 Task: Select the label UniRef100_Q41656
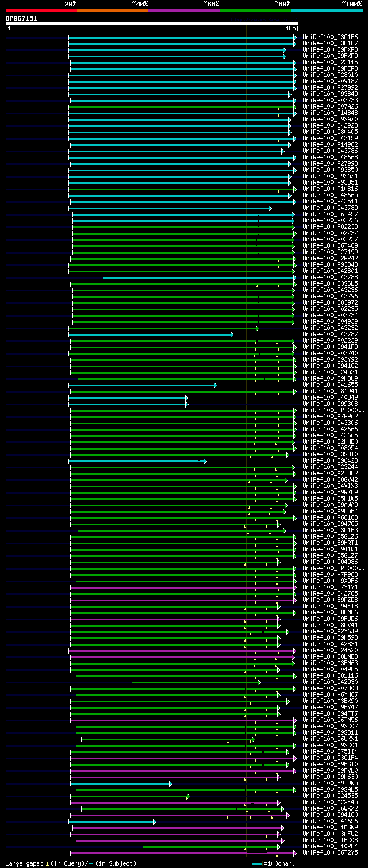[x=331, y=821]
